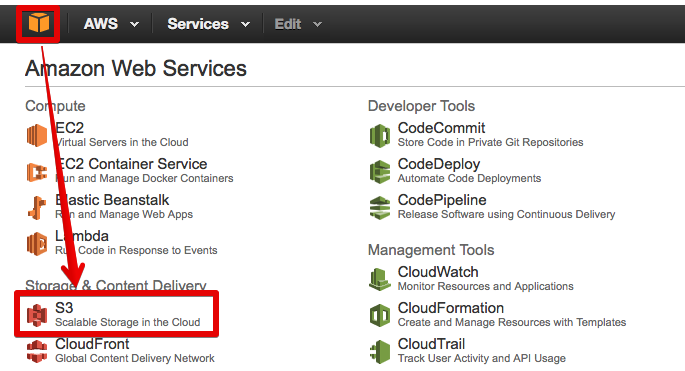The image size is (685, 371).
Task: Open the CloudFront link
Action: tap(92, 344)
